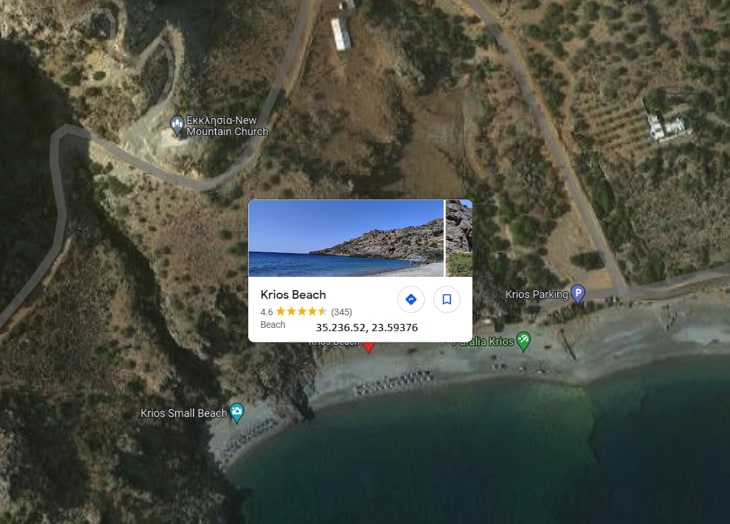The image size is (730, 524).
Task: Click the star rating row
Action: pos(301,311)
